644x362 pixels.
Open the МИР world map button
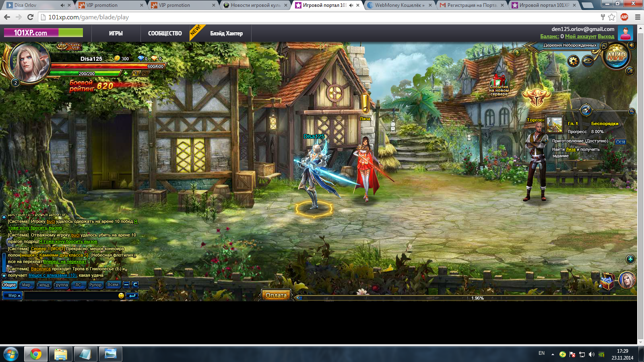click(x=616, y=56)
